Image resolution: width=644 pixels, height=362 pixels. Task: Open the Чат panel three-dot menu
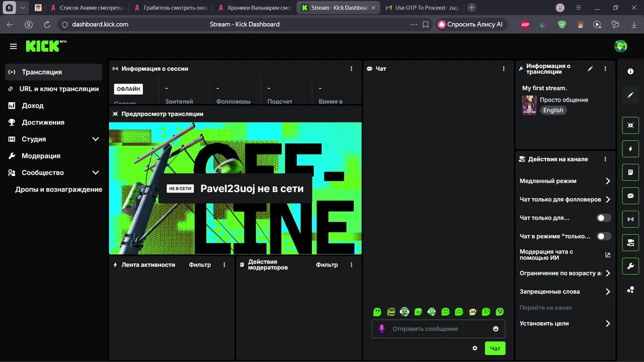504,69
